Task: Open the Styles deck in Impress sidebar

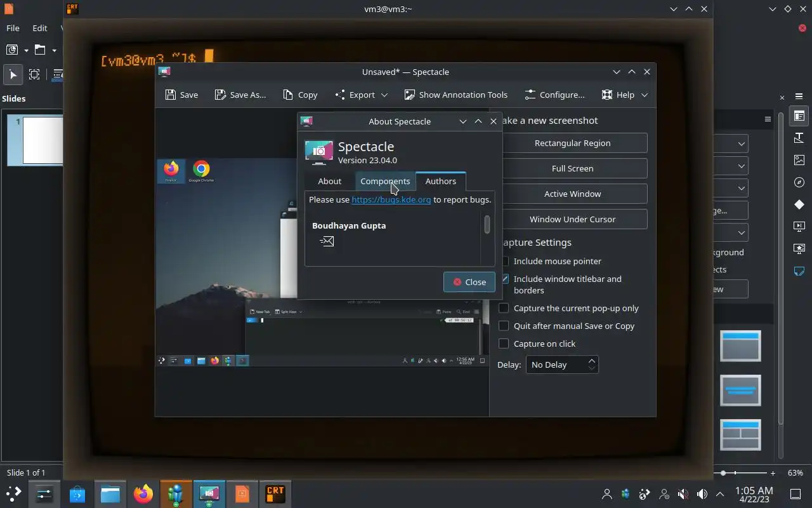Action: pos(799,138)
